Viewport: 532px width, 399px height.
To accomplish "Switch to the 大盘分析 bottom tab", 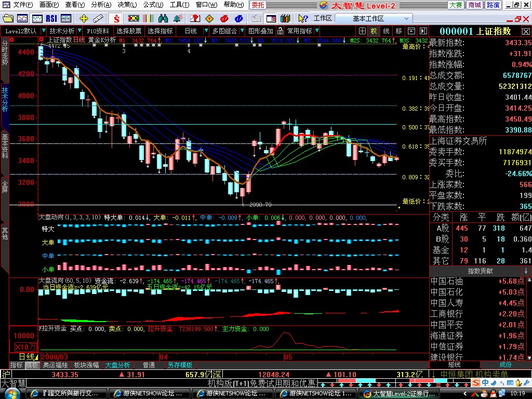I will [x=117, y=365].
